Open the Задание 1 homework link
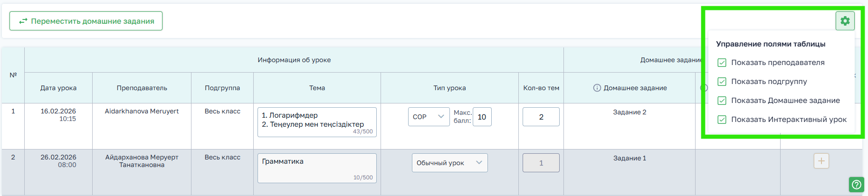The image size is (868, 196). click(x=629, y=158)
